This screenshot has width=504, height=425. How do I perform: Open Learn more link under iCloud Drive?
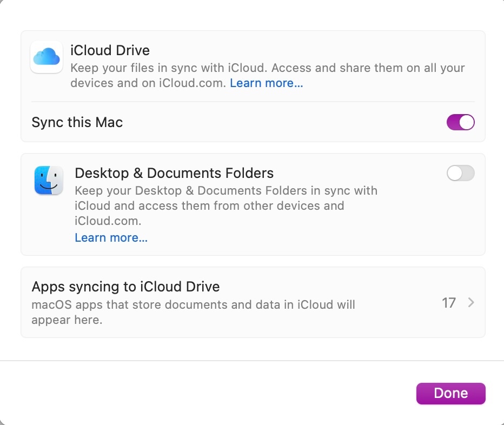[266, 83]
